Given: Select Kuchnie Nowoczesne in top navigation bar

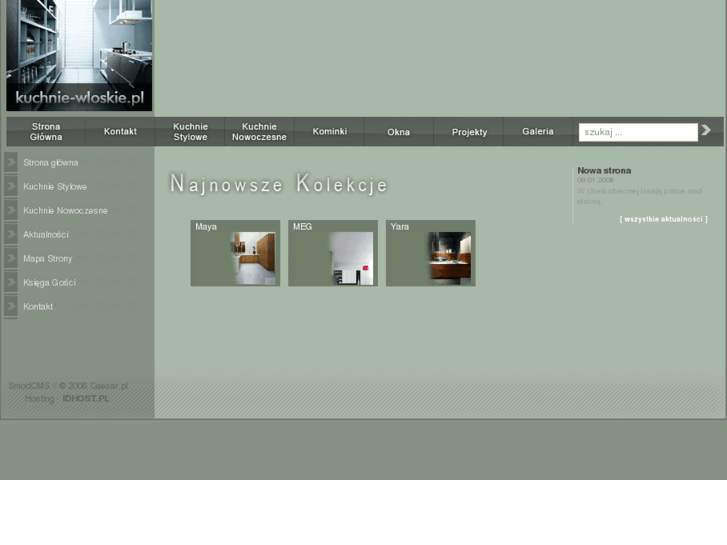Looking at the screenshot, I should pos(259,132).
